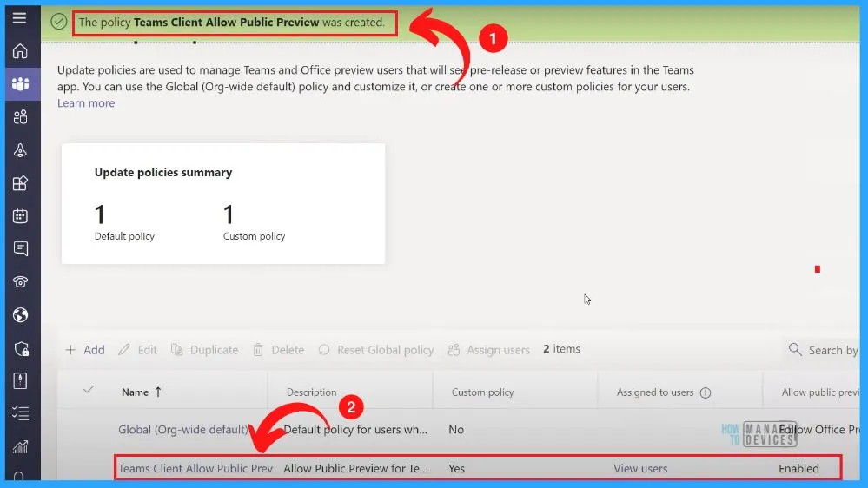Toggle the select-all checkmark in table header
The width and height of the screenshot is (868, 488).
[x=89, y=390]
